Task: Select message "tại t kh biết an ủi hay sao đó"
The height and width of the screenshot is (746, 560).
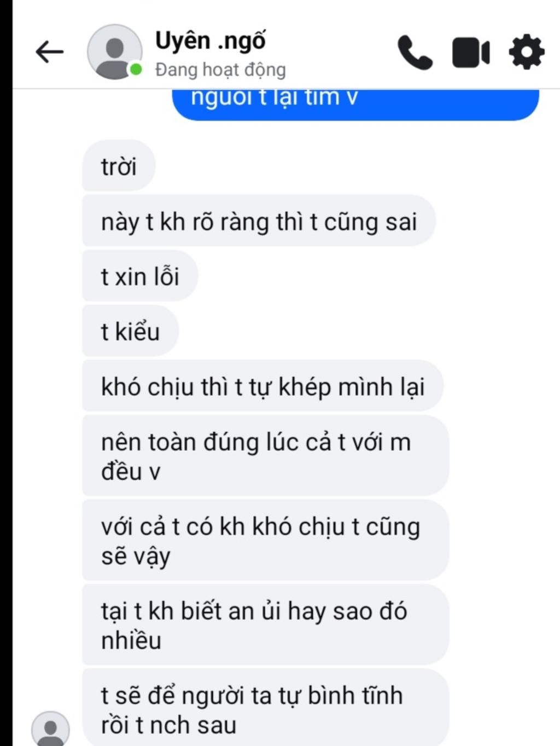Action: (265, 624)
